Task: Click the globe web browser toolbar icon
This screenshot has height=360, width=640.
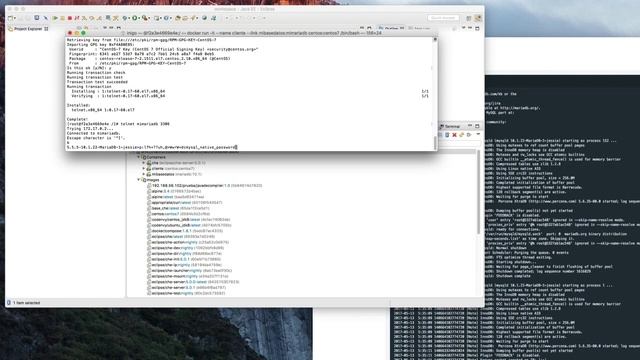Action: click(x=204, y=18)
